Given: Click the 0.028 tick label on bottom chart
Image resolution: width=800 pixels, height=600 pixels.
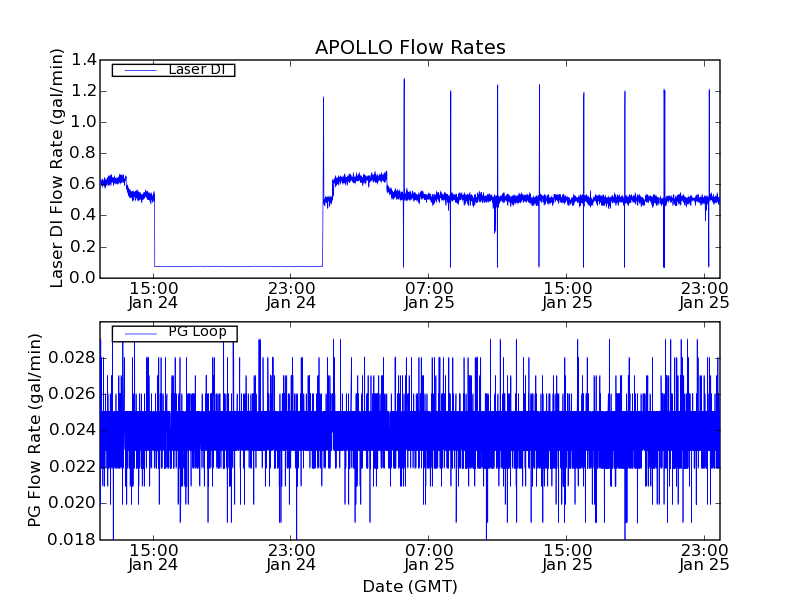Looking at the screenshot, I should 72,358.
